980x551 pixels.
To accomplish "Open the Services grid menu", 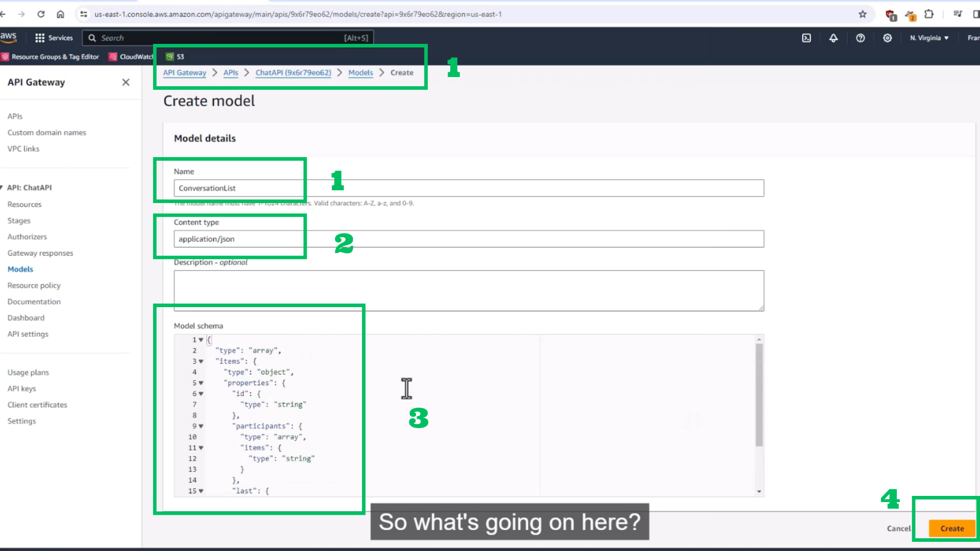I will tap(54, 38).
